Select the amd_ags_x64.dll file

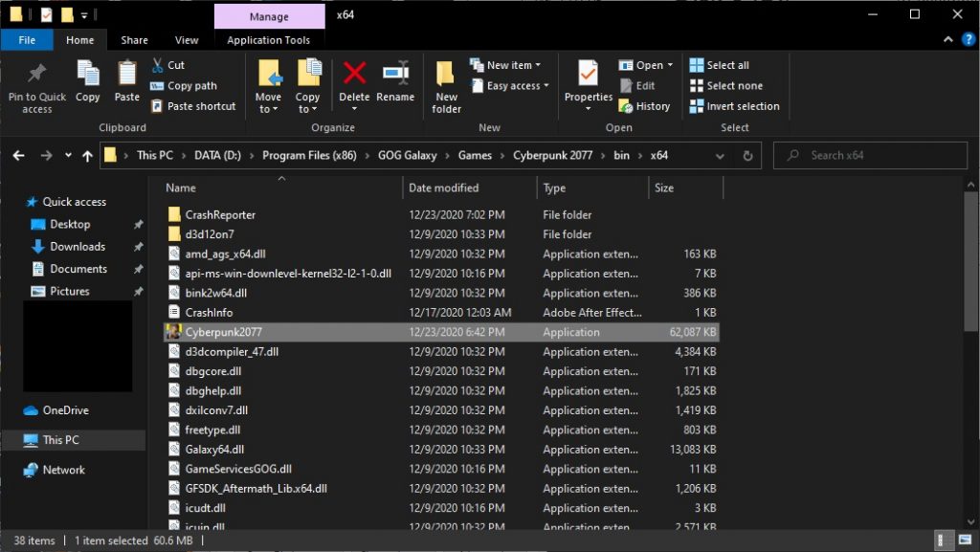225,254
